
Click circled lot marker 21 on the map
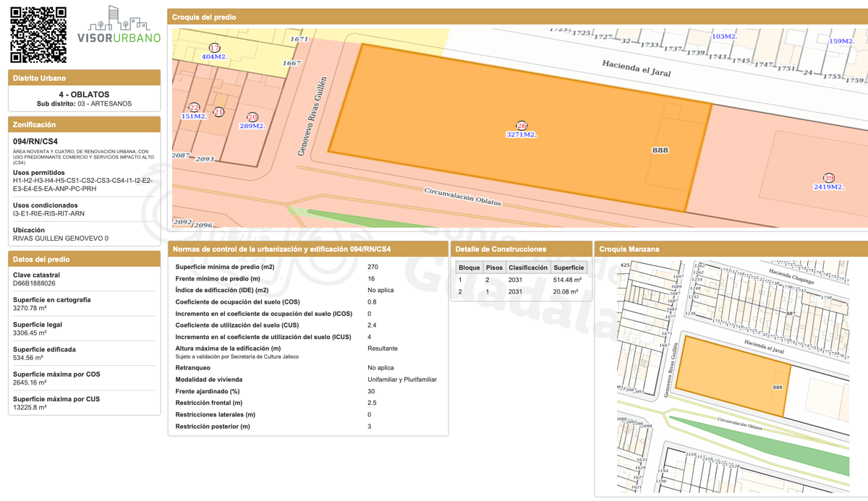tap(218, 112)
